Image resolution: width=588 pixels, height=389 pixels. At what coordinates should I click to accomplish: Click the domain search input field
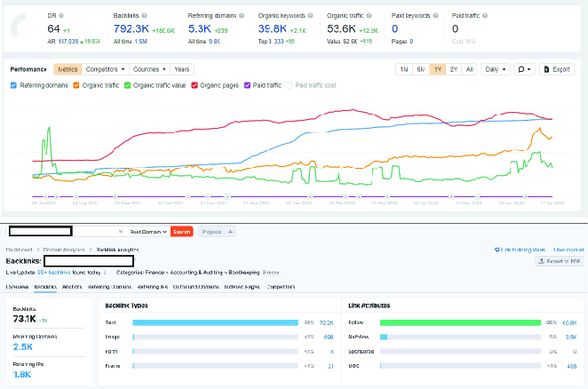point(66,232)
